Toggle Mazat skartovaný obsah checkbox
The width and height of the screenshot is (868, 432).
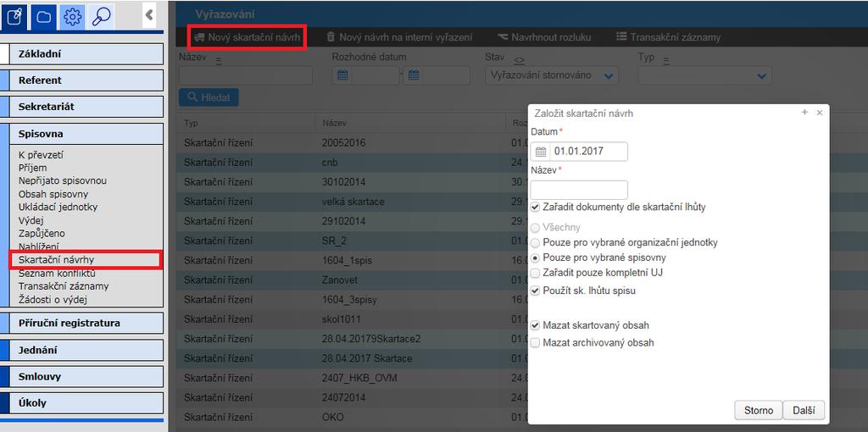535,325
